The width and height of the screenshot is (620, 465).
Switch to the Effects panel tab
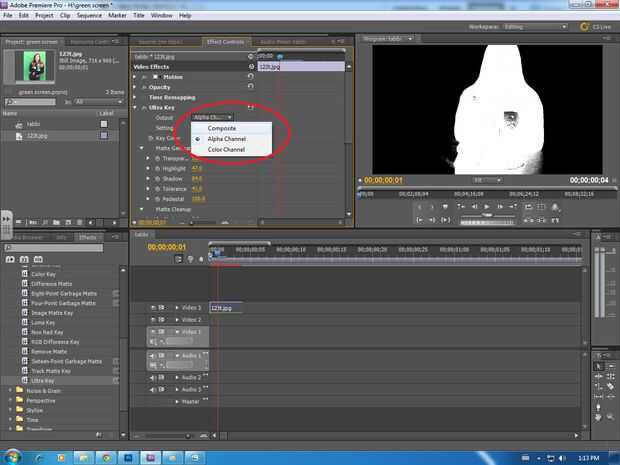87,237
